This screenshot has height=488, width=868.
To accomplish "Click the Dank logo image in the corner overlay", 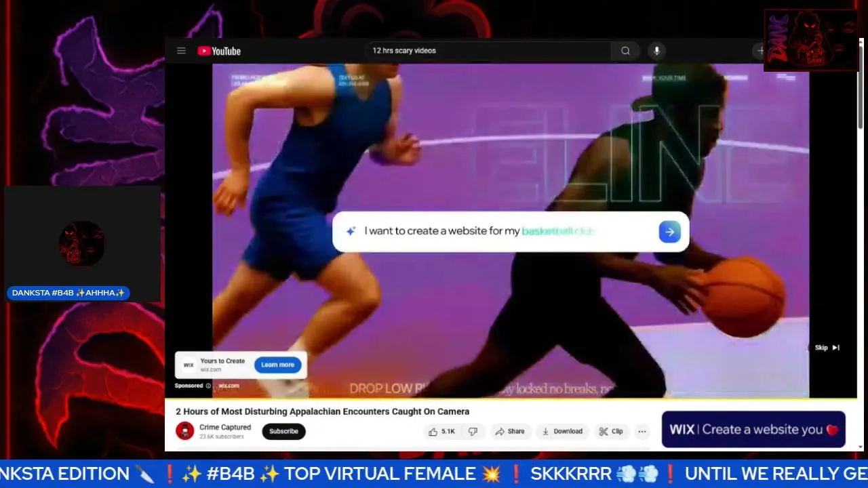I will [x=811, y=40].
